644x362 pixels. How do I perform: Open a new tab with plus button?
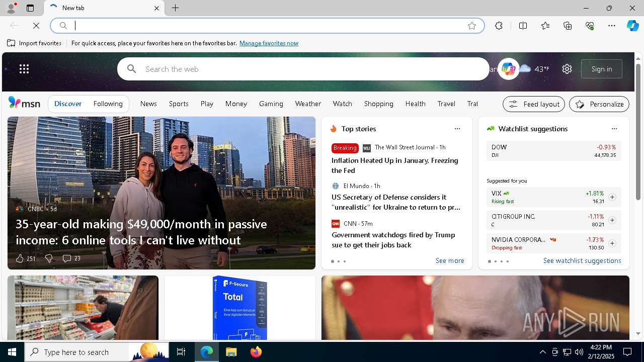[175, 8]
